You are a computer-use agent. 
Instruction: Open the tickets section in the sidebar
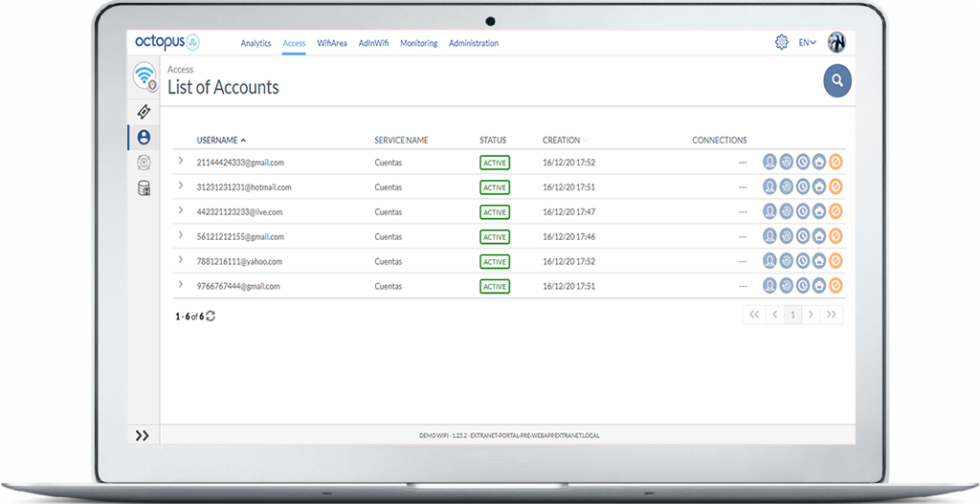(x=144, y=112)
